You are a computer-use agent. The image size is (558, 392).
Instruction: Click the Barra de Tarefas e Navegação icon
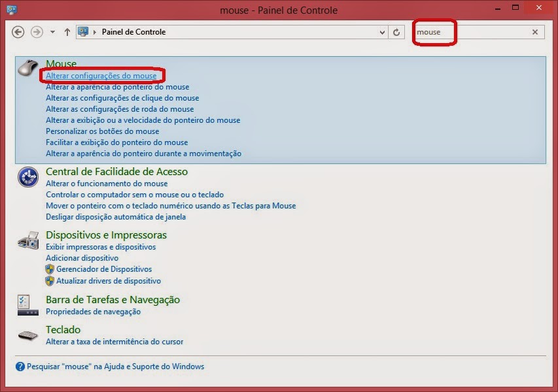point(27,305)
